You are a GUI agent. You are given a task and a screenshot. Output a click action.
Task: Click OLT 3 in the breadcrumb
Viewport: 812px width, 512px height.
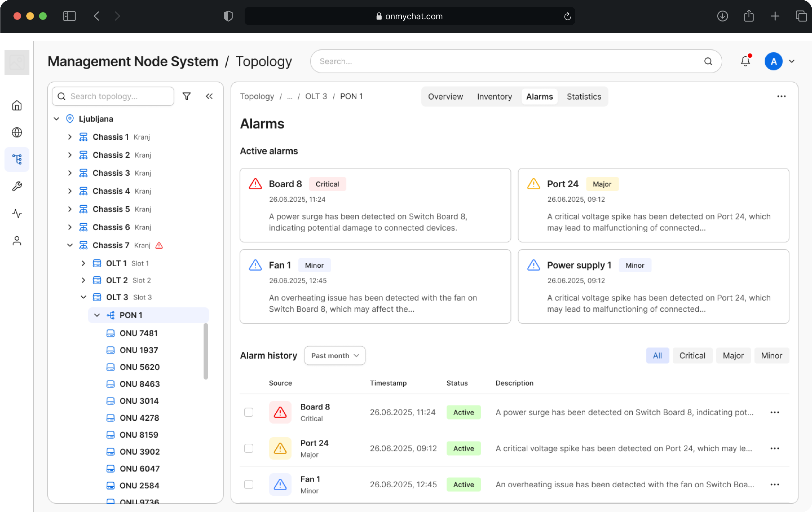pyautogui.click(x=316, y=96)
